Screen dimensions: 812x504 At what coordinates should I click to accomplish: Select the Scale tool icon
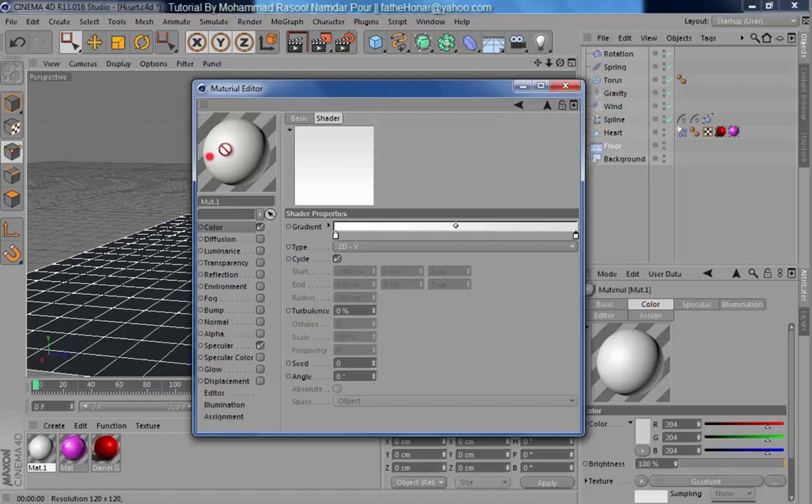pyautogui.click(x=118, y=43)
